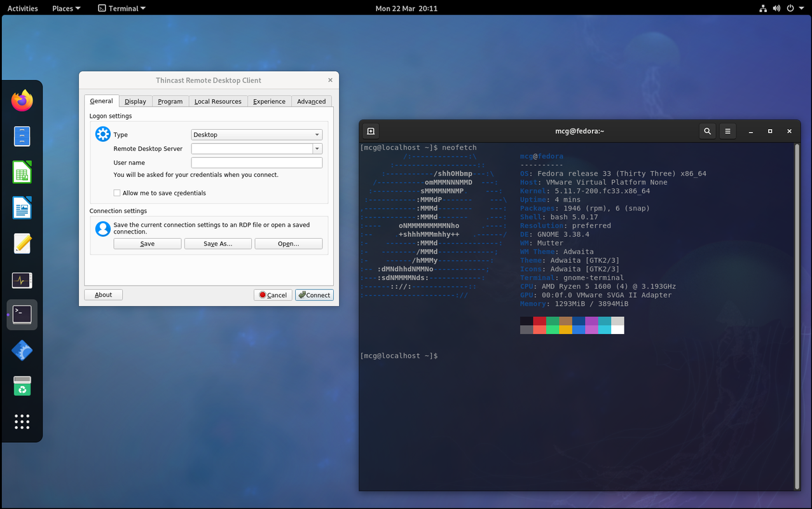This screenshot has height=509, width=812.
Task: Open Firefox from the dock
Action: [x=22, y=101]
